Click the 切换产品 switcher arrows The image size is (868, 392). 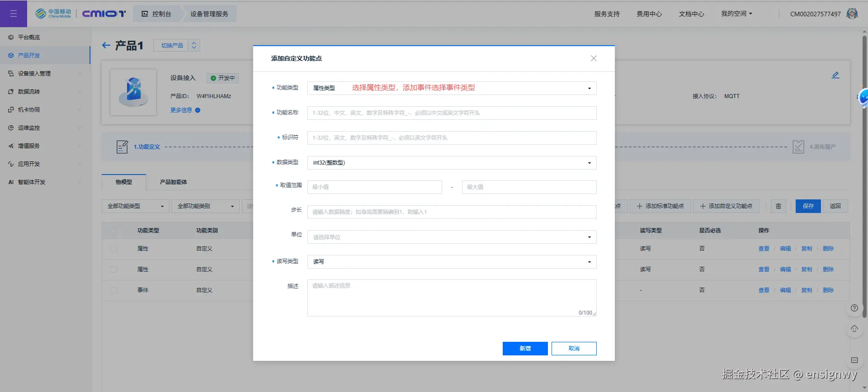[x=194, y=45]
